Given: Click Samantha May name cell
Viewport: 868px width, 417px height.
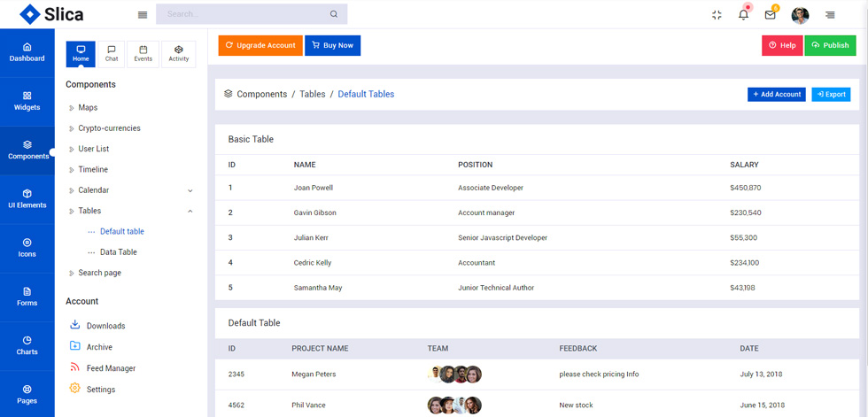Looking at the screenshot, I should pyautogui.click(x=318, y=288).
